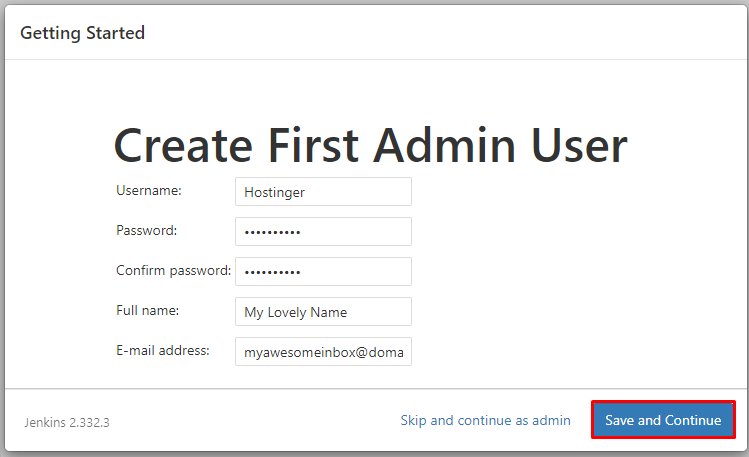Image resolution: width=749 pixels, height=457 pixels.
Task: Focus the E-mail address input field
Action: pyautogui.click(x=322, y=352)
